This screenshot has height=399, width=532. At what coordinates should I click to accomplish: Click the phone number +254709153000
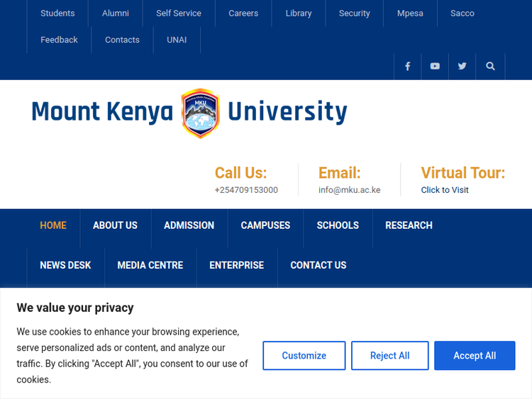[x=246, y=190]
